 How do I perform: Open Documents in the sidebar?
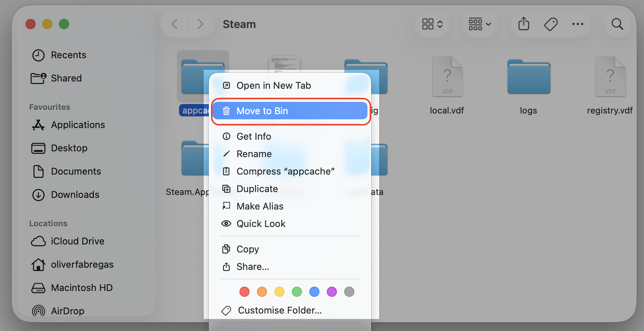click(67, 171)
